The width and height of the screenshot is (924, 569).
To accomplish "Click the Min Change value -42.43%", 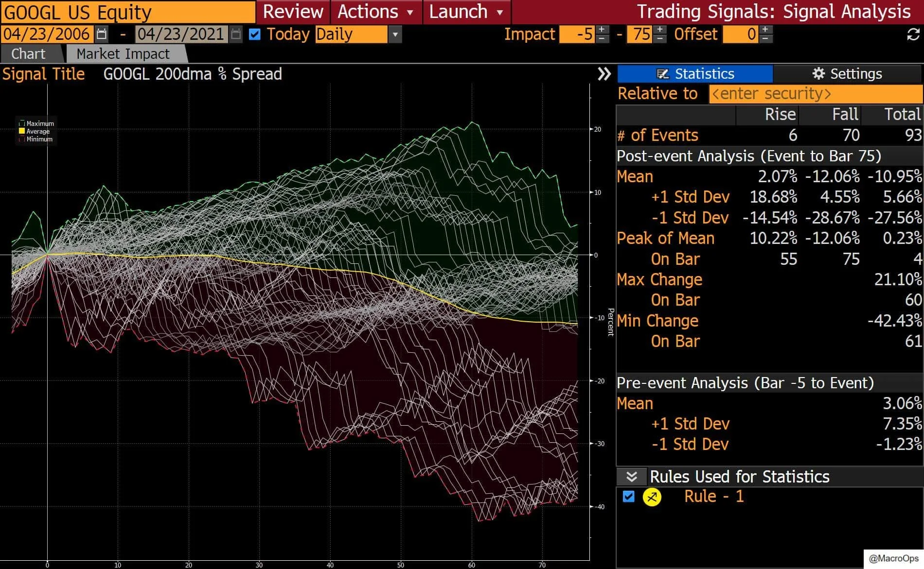I will (894, 321).
